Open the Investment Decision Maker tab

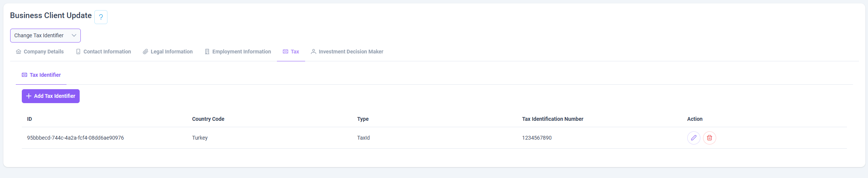pyautogui.click(x=347, y=52)
